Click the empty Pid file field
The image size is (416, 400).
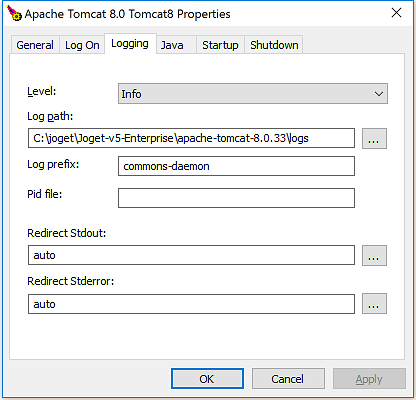(236, 198)
